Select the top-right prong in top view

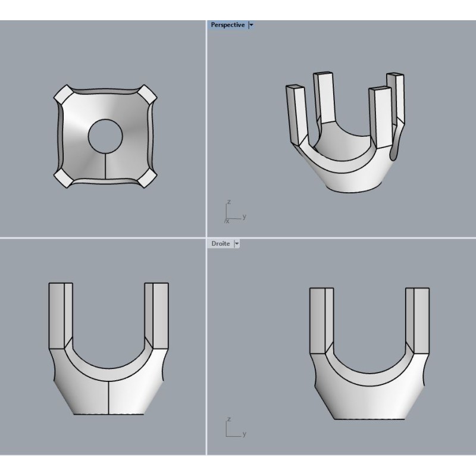pos(147,94)
